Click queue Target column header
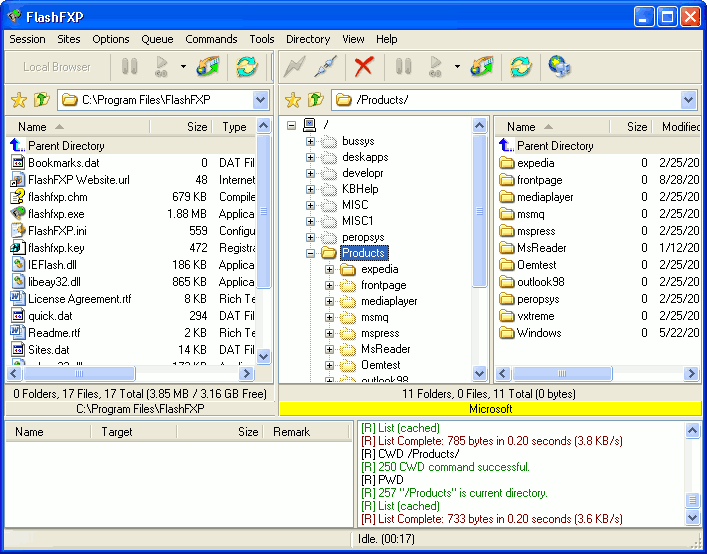Screen dimensions: 707x554 [133, 432]
